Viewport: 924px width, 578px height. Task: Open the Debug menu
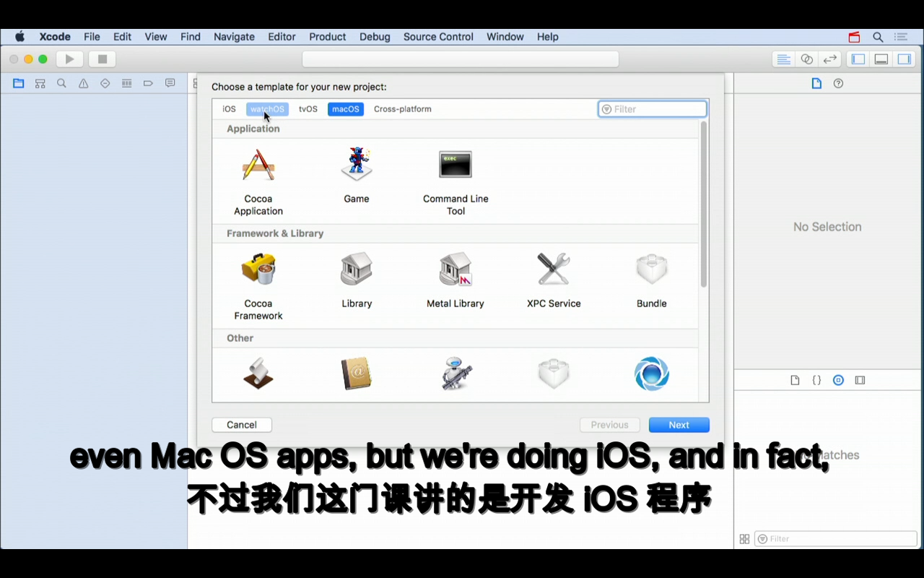point(375,37)
